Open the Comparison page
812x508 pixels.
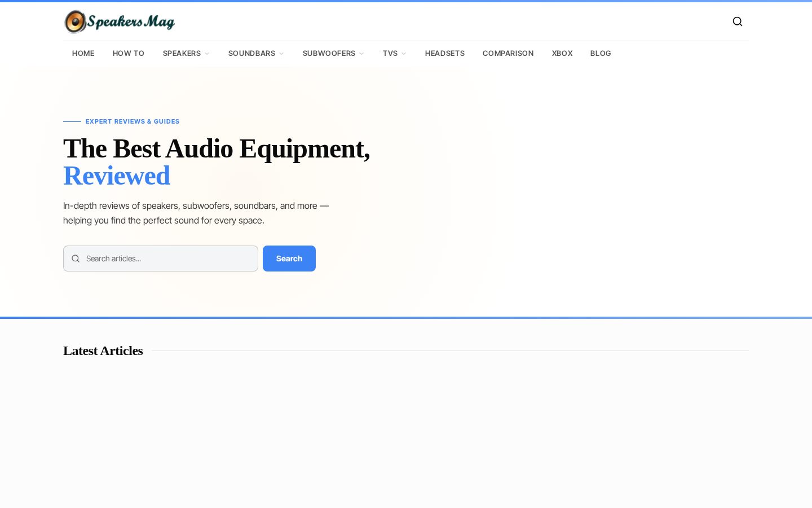click(x=508, y=53)
